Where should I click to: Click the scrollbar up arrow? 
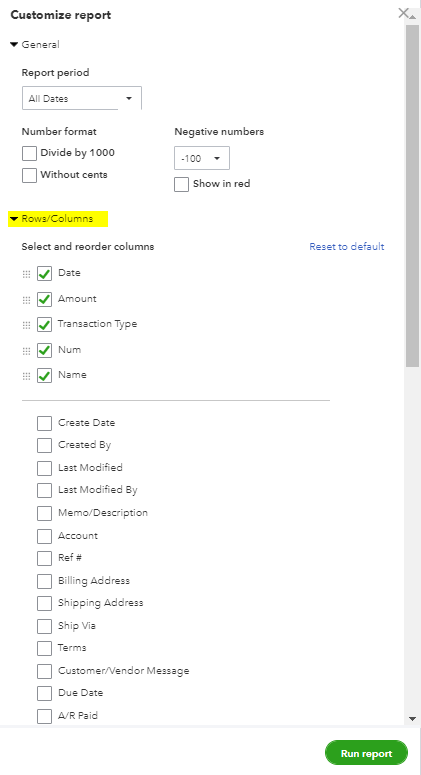pos(413,17)
